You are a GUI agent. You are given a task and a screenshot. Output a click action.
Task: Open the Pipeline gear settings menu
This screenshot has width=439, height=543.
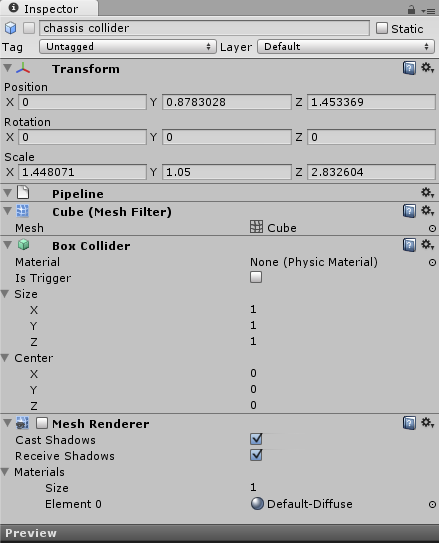point(427,193)
